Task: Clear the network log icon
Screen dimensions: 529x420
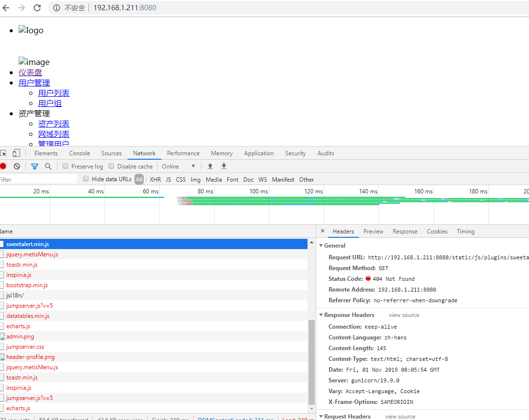Action: coord(17,166)
